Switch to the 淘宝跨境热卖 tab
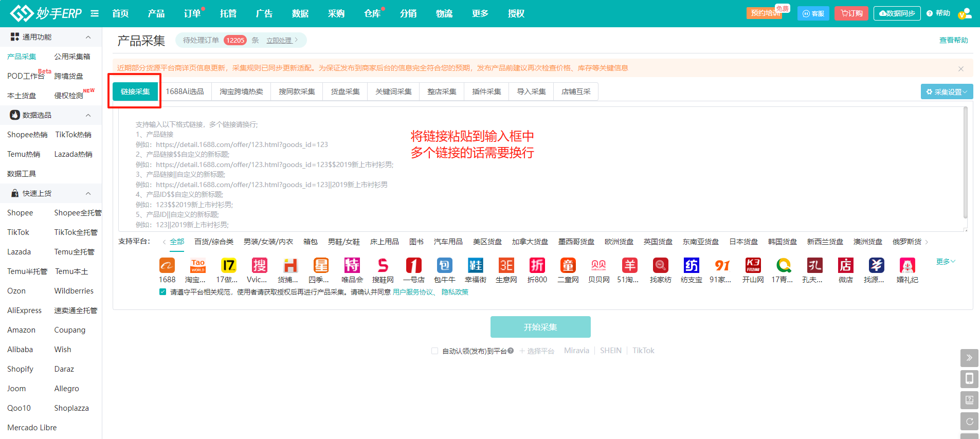 click(x=241, y=92)
